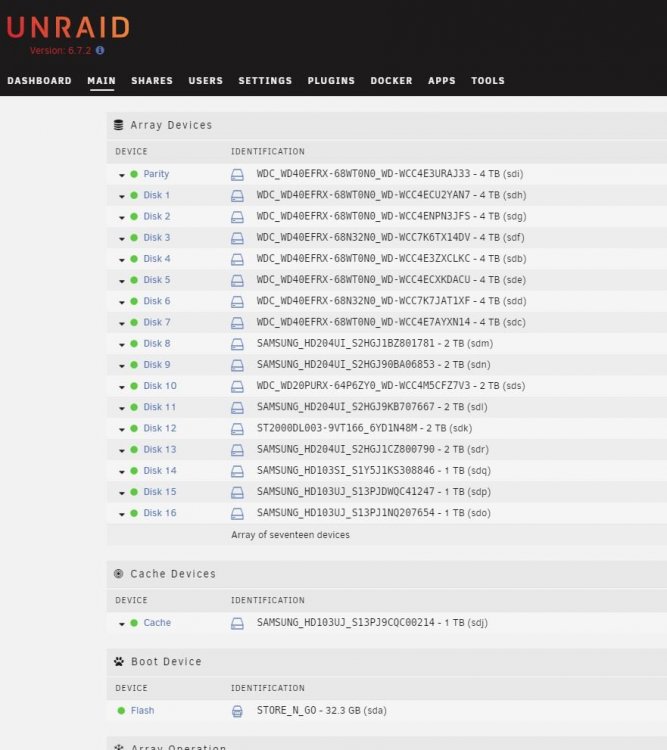Open the Disk 2 link
Image resolution: width=667 pixels, height=750 pixels.
click(x=156, y=216)
